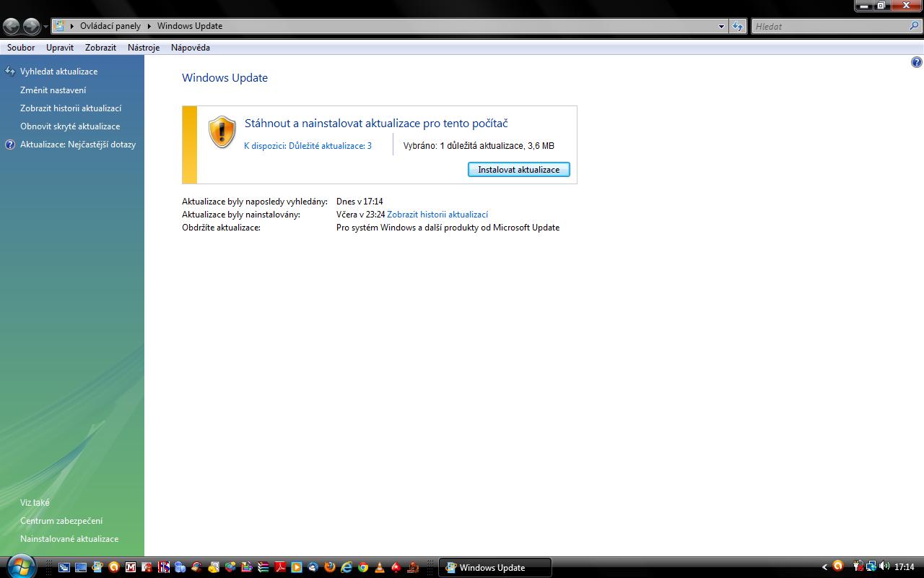Click Windows Update taskbar button
The width and height of the screenshot is (924, 578).
[x=495, y=567]
